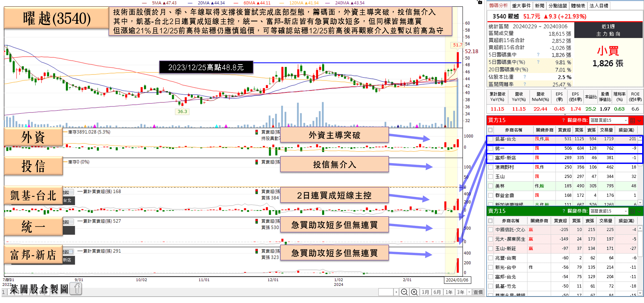Viewport: 644px width, 303px height.
Task: Switch to the 新聞 tab
Action: click(539, 6)
